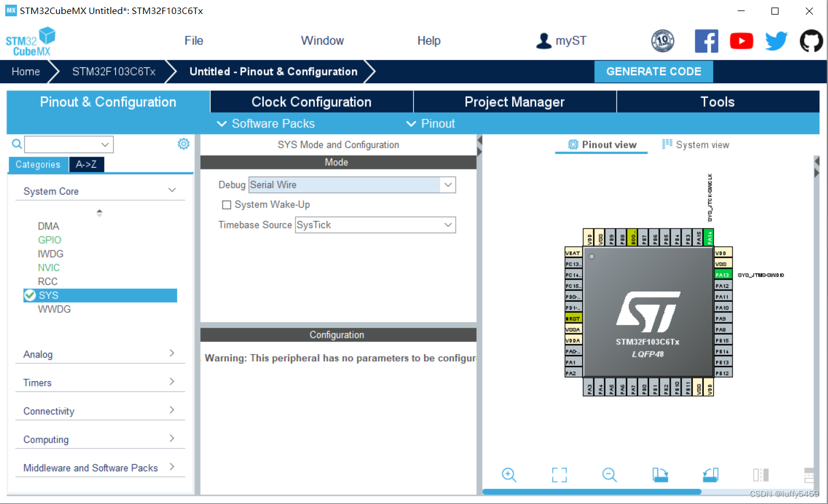Click the 10 years anniversary badge icon
828x504 pixels.
pos(663,41)
